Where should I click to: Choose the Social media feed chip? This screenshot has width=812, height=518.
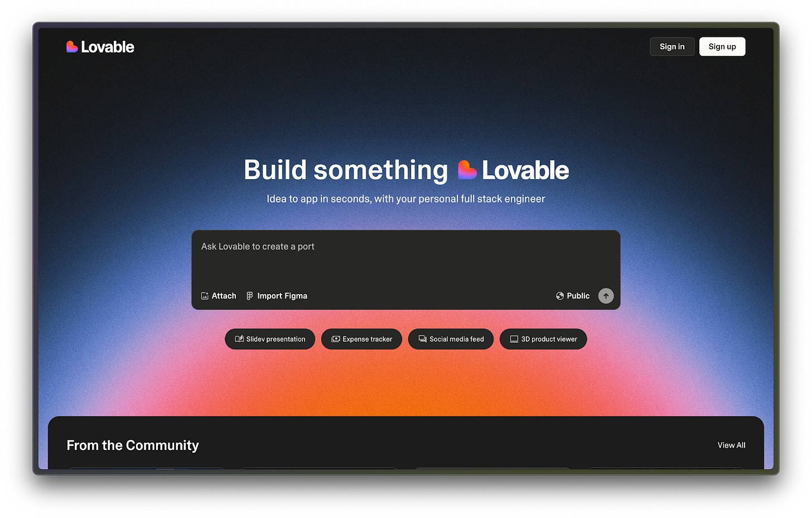pyautogui.click(x=451, y=339)
